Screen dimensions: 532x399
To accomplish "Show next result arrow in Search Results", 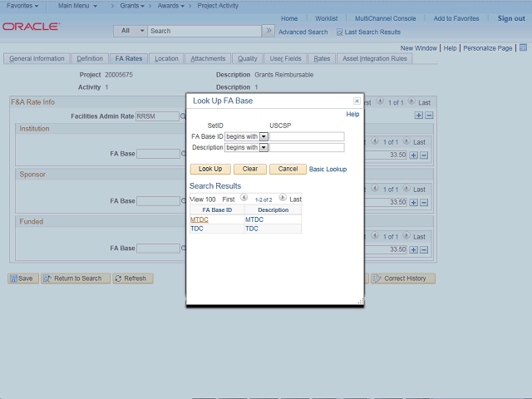I will pyautogui.click(x=283, y=197).
